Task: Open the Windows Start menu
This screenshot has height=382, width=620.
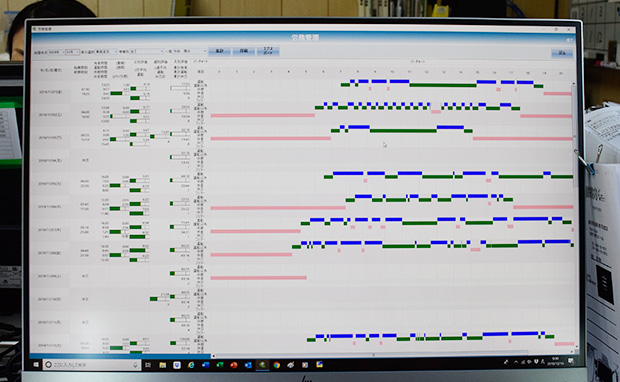Action: (x=36, y=365)
